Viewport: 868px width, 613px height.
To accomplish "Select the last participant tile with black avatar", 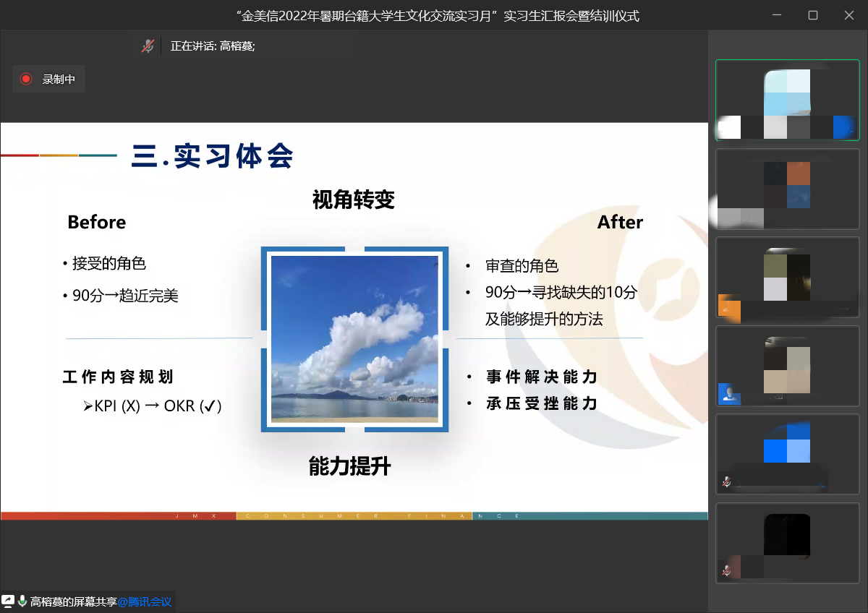I will click(787, 543).
